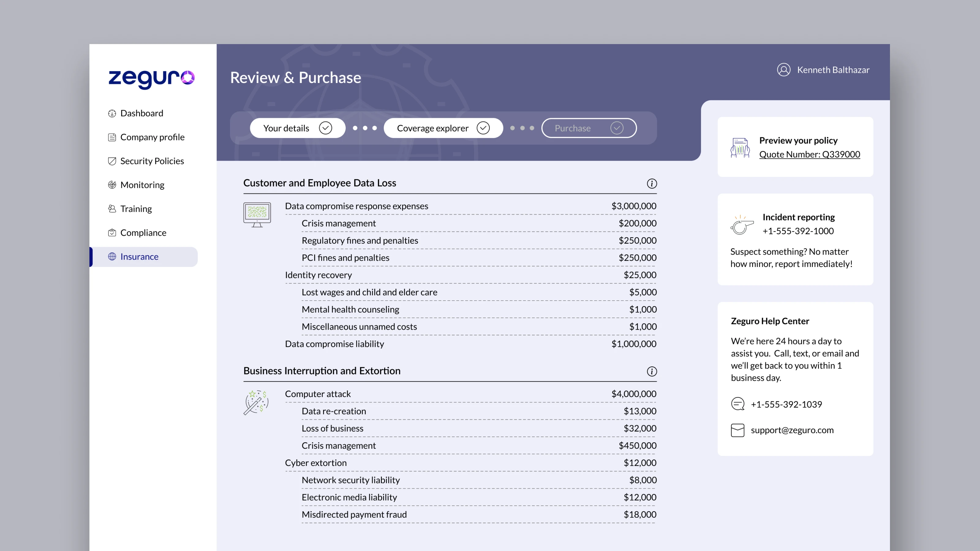Click the support@zeguro.com email address
This screenshot has width=980, height=551.
pos(792,430)
